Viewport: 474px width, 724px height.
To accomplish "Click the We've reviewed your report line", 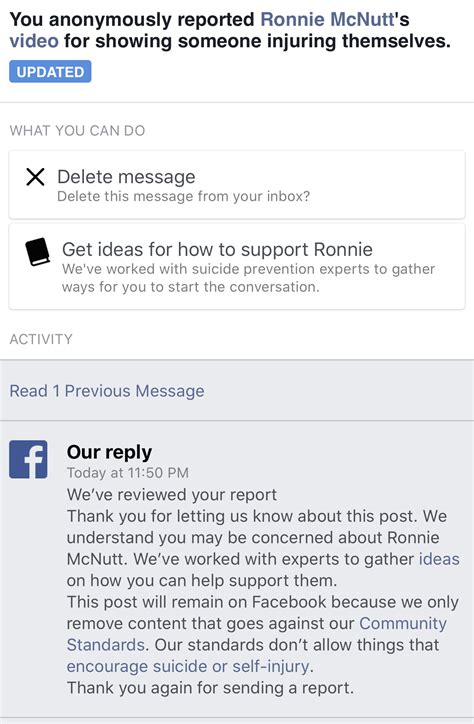I will point(172,495).
